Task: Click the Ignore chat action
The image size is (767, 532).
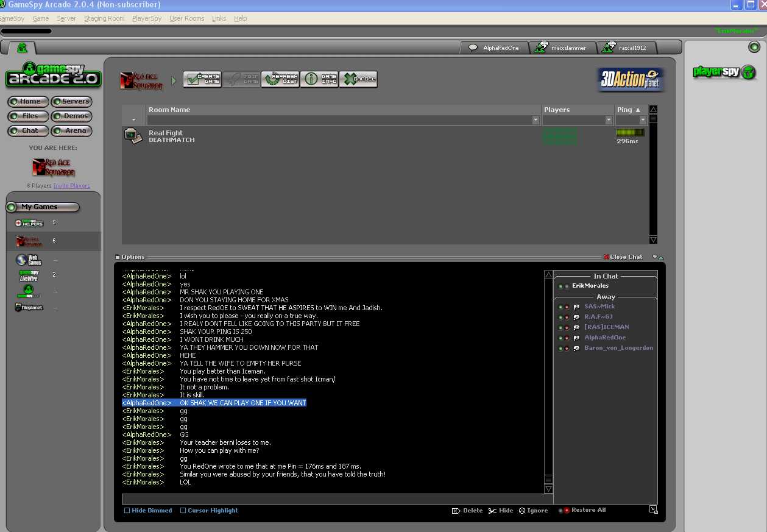Action: 533,511
